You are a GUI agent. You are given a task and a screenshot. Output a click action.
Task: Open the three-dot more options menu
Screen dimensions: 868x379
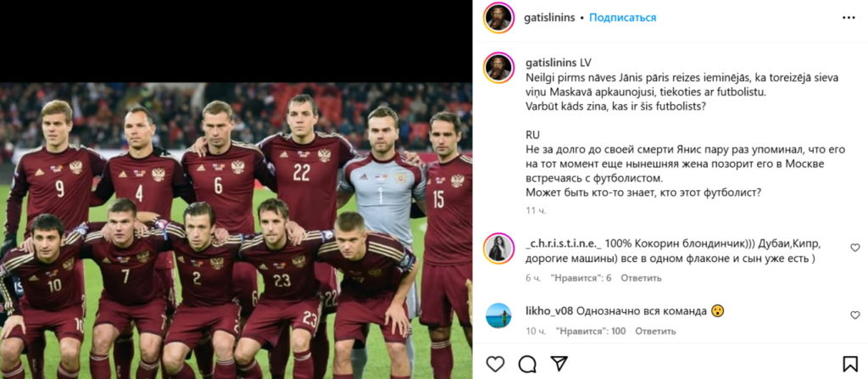pyautogui.click(x=849, y=18)
